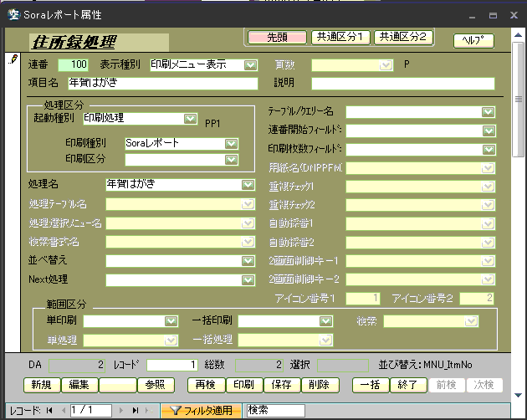527x420 pixels.
Task: Switch to the 共通区分1 tab
Action: [x=338, y=37]
